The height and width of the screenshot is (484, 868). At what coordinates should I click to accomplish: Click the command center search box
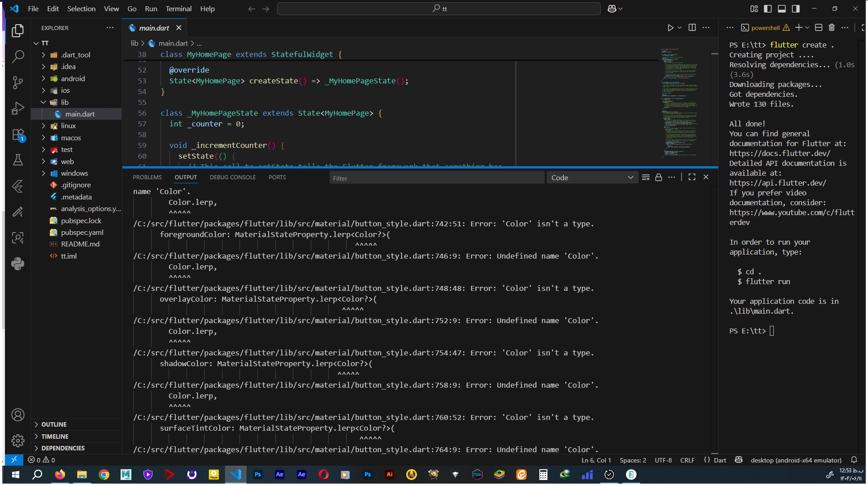(x=438, y=9)
